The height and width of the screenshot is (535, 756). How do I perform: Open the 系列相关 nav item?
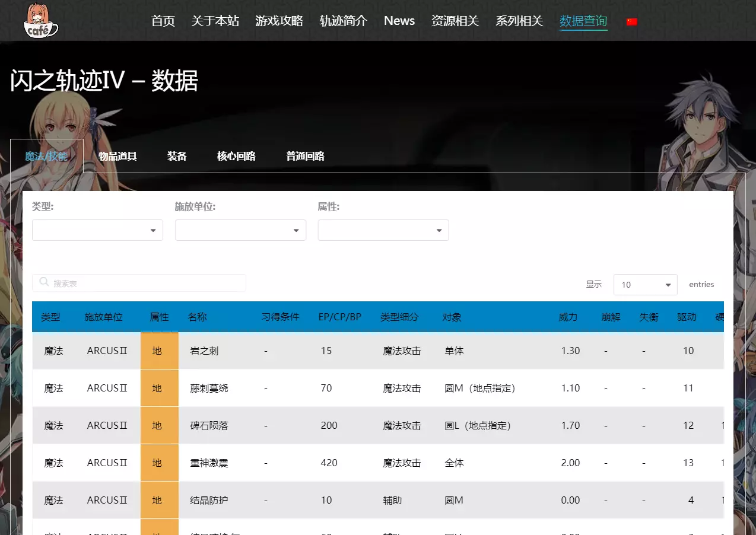click(x=519, y=21)
